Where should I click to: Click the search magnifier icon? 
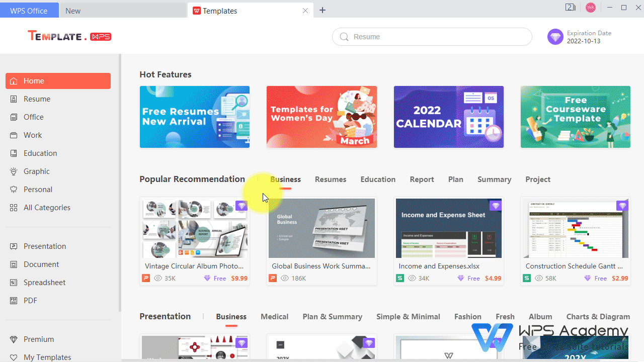pos(344,37)
